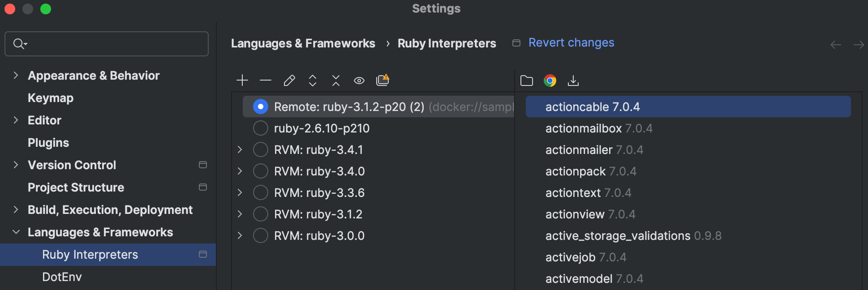Toggle show hidden interpreters eye icon
Viewport: 868px width, 290px height.
pos(359,81)
